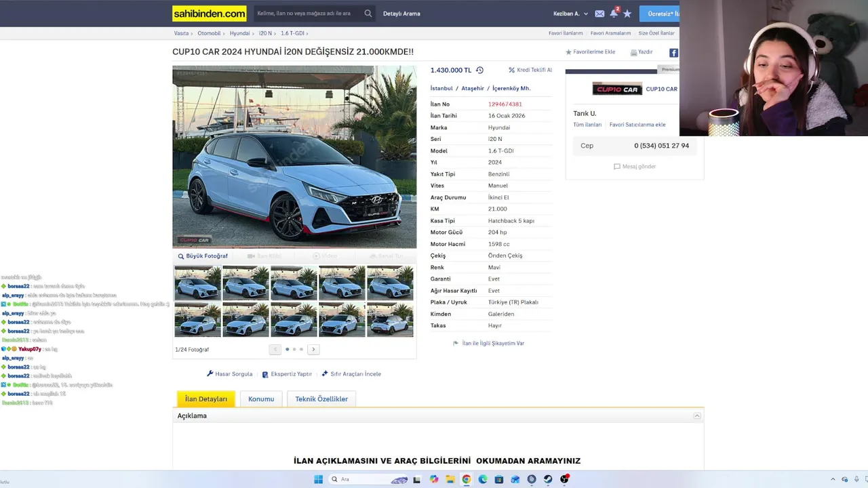Open Microsoft Edge from taskbar

pos(483,479)
